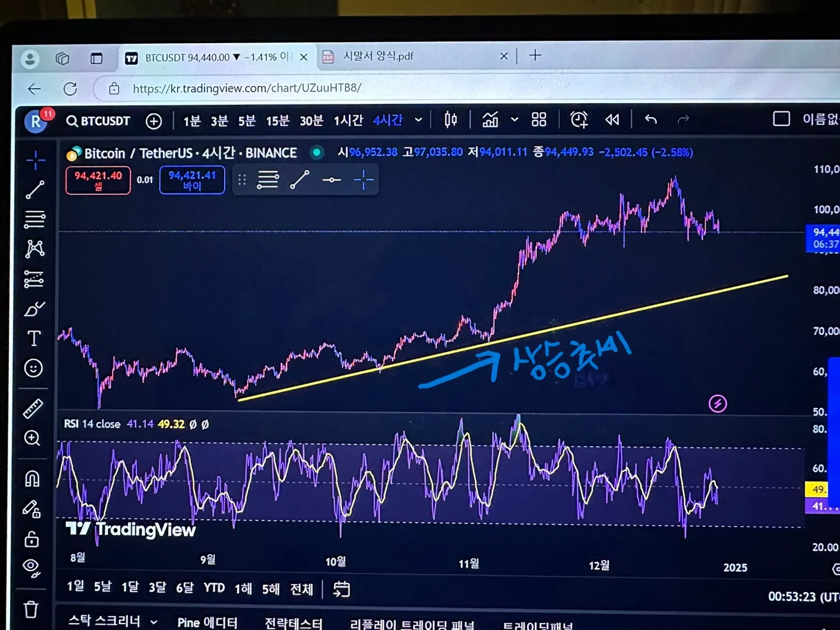Open the layout name menu 이름없
Image resolution: width=840 pixels, height=630 pixels.
click(x=821, y=119)
